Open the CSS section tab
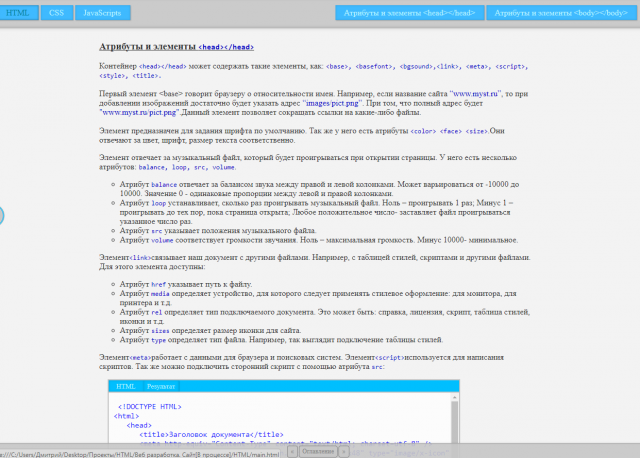 [x=57, y=13]
